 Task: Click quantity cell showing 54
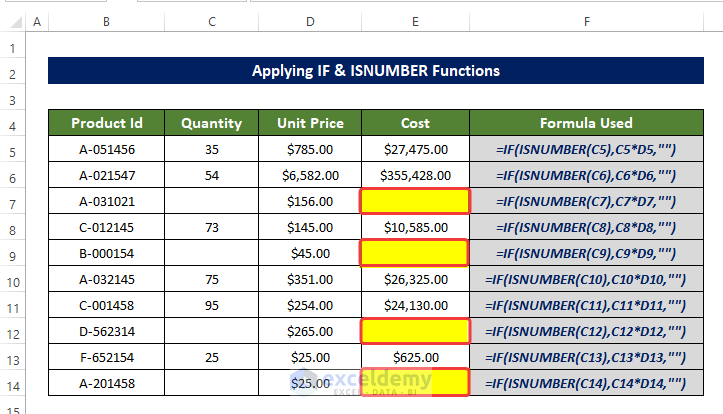pos(212,175)
